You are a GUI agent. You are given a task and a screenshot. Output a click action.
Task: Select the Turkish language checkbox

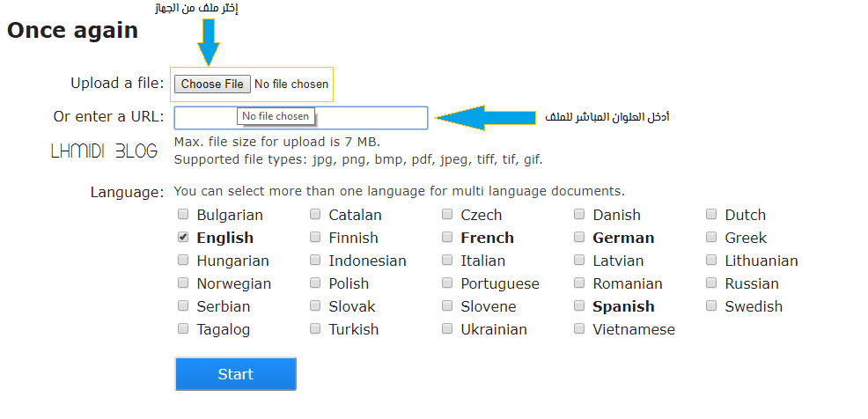315,329
